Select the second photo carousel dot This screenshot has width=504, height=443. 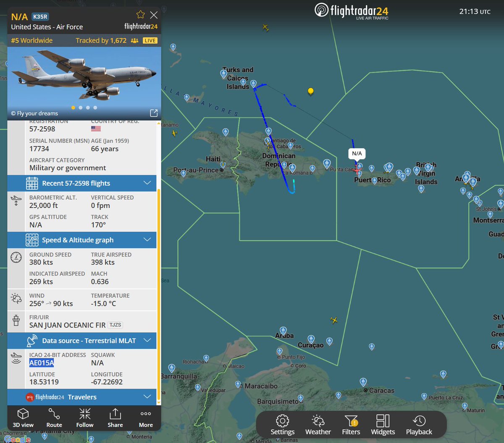pyautogui.click(x=81, y=107)
